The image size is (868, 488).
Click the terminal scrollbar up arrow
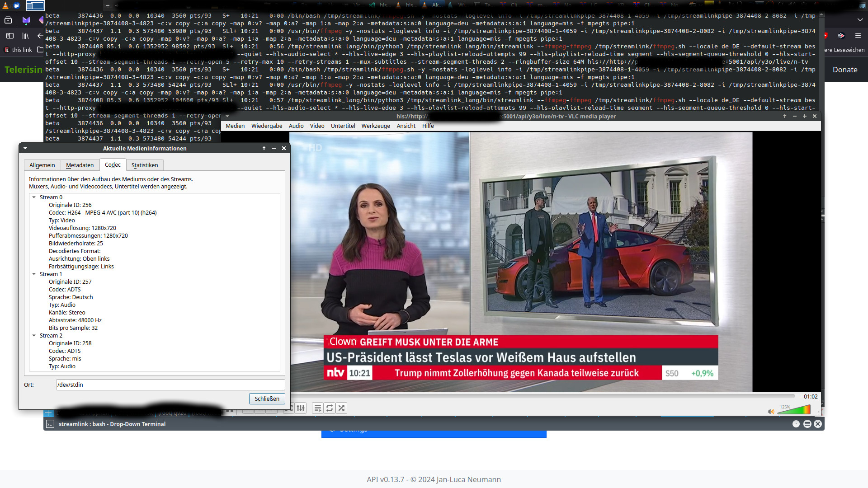click(x=821, y=15)
